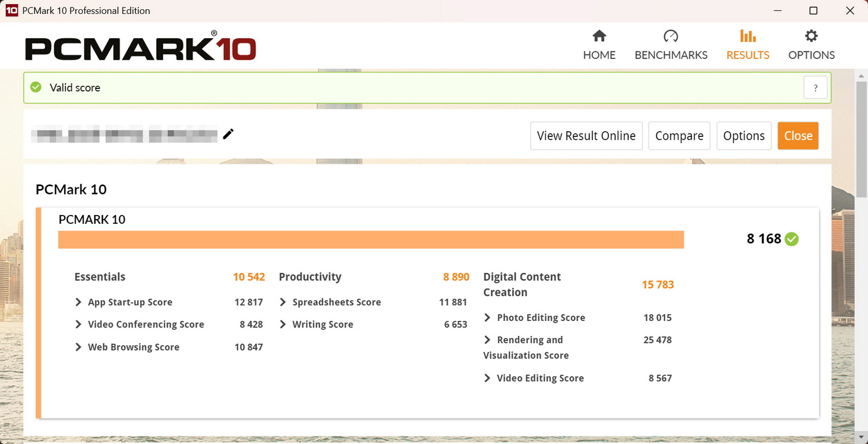Click the PCMark 10 section title
Viewport: 868px width, 444px height.
point(71,190)
